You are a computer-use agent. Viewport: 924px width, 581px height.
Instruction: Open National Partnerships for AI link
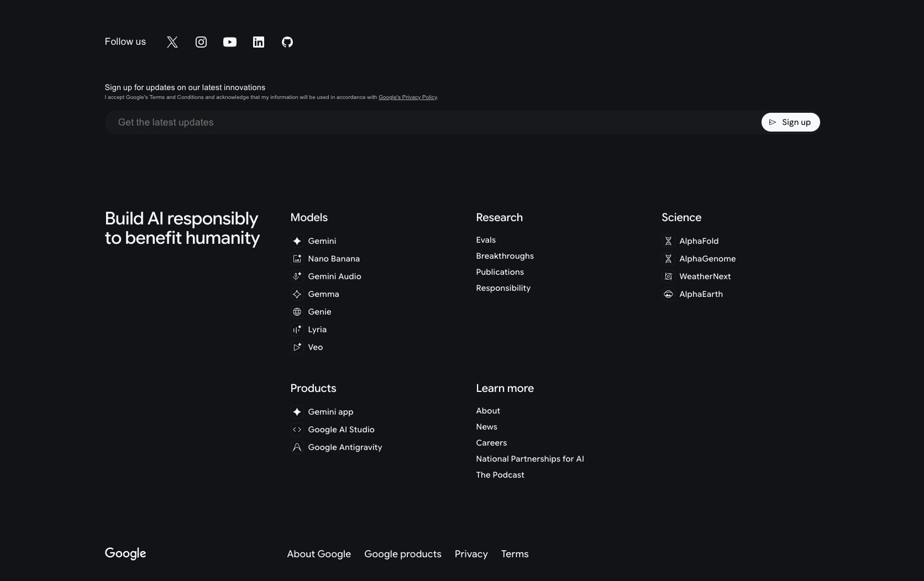point(530,459)
